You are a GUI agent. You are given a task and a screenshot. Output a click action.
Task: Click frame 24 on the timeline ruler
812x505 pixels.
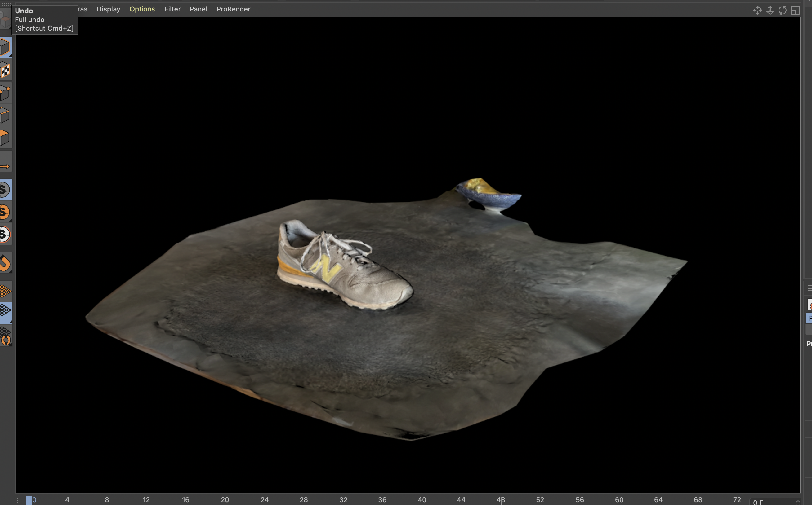click(265, 500)
